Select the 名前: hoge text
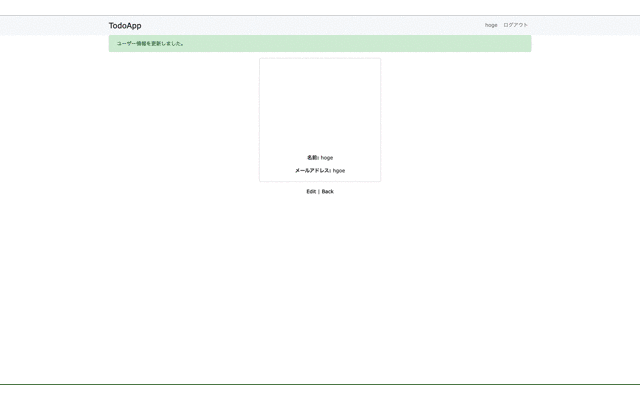This screenshot has height=400, width=640. tap(320, 158)
